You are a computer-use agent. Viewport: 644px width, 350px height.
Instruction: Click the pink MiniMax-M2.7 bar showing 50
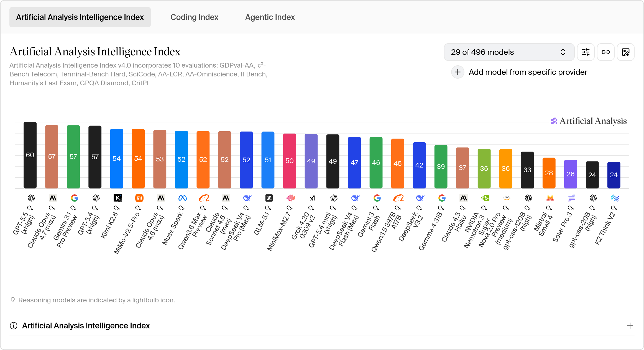point(289,161)
